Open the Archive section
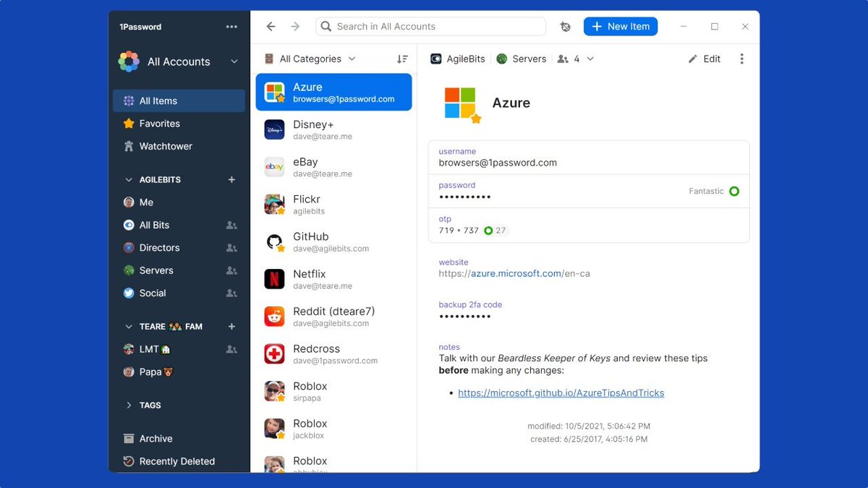Image resolution: width=868 pixels, height=488 pixels. (155, 438)
